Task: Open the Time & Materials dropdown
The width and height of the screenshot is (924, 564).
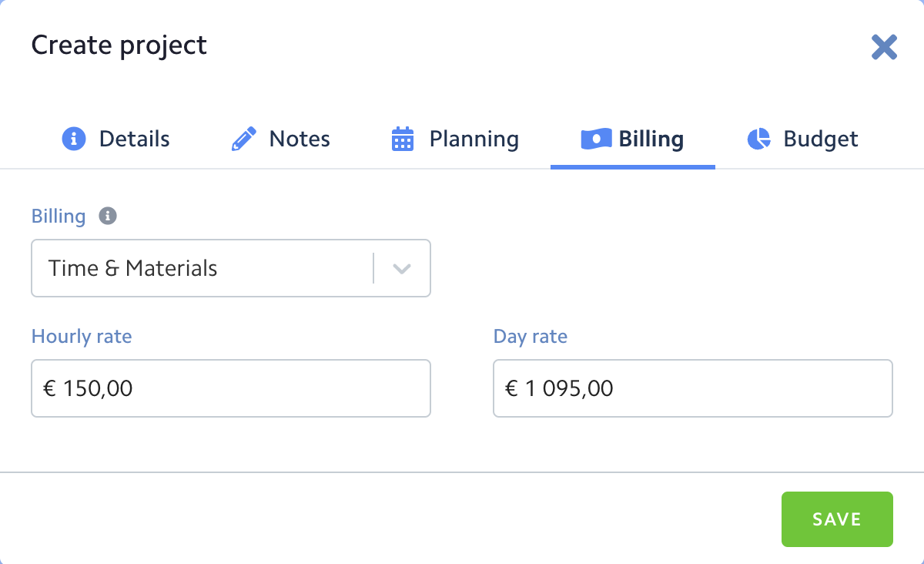Action: tap(202, 268)
